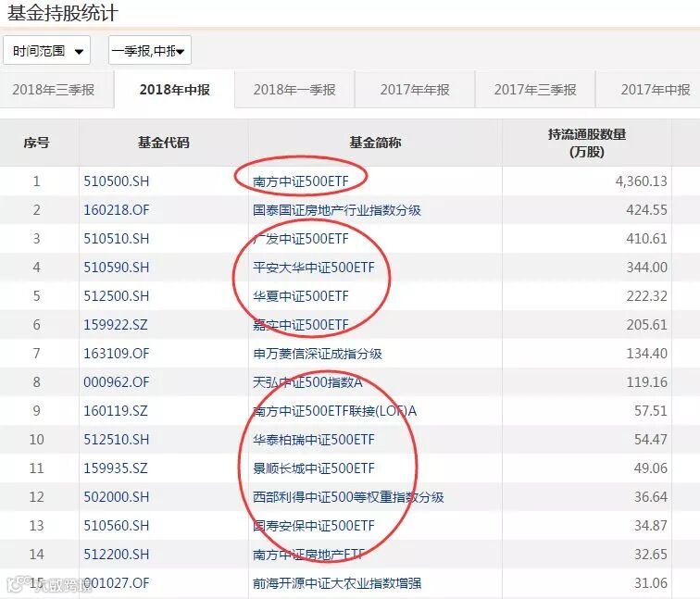
Task: Select the holdings value 36.64
Action: coord(650,497)
